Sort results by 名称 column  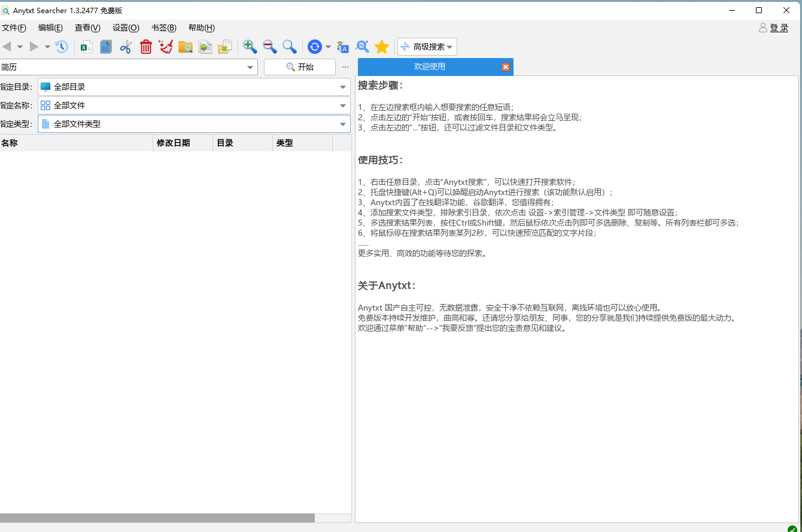(x=77, y=143)
